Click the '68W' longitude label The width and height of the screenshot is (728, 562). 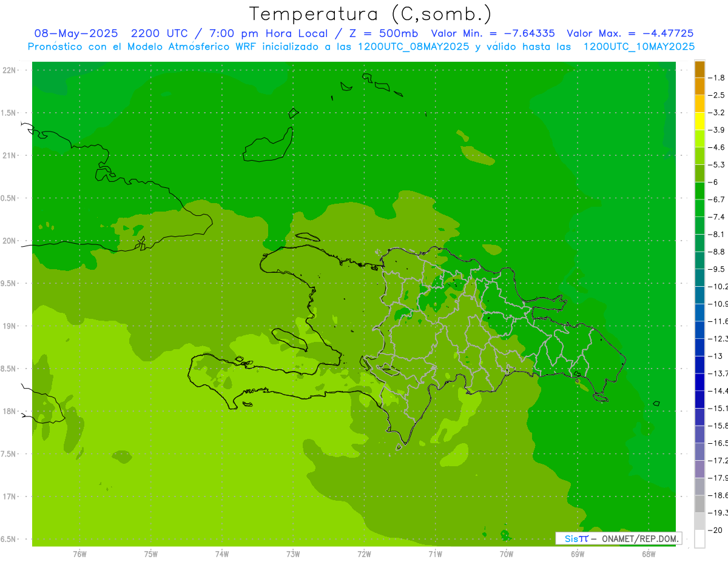(x=649, y=554)
